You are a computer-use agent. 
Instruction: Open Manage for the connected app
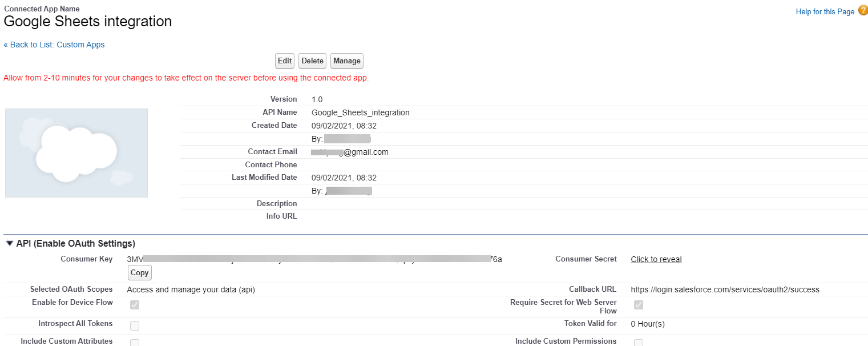click(347, 61)
